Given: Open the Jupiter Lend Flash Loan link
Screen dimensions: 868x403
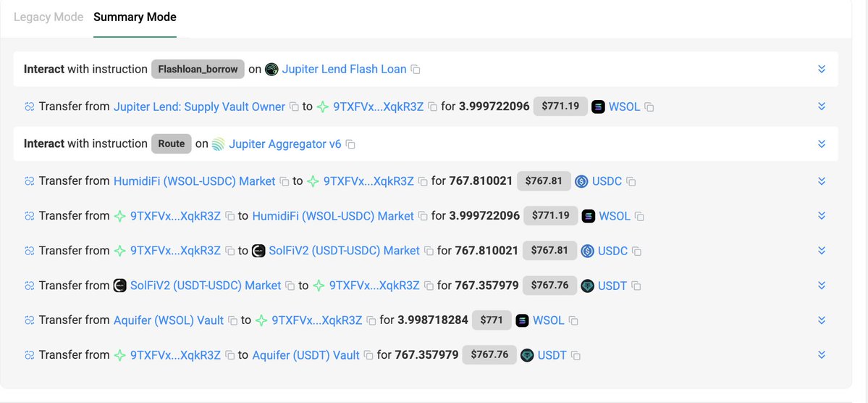Looking at the screenshot, I should point(345,70).
